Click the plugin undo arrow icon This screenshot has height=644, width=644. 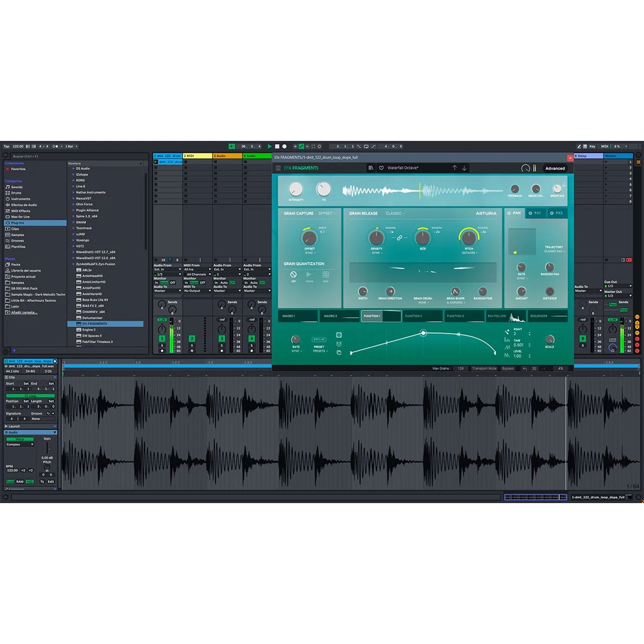[x=525, y=369]
